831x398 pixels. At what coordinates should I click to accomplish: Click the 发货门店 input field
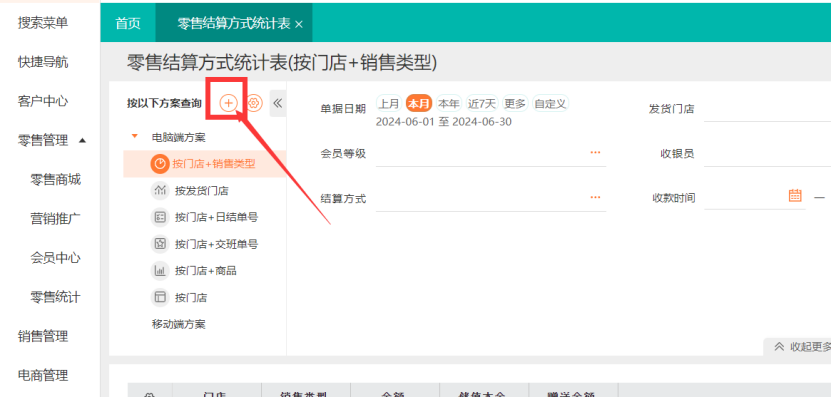(767, 109)
